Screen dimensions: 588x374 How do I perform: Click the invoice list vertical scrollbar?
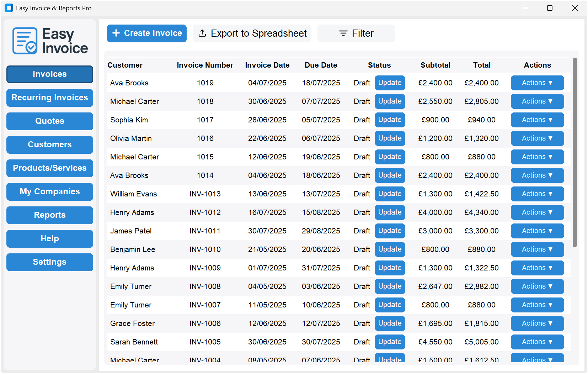click(x=574, y=153)
